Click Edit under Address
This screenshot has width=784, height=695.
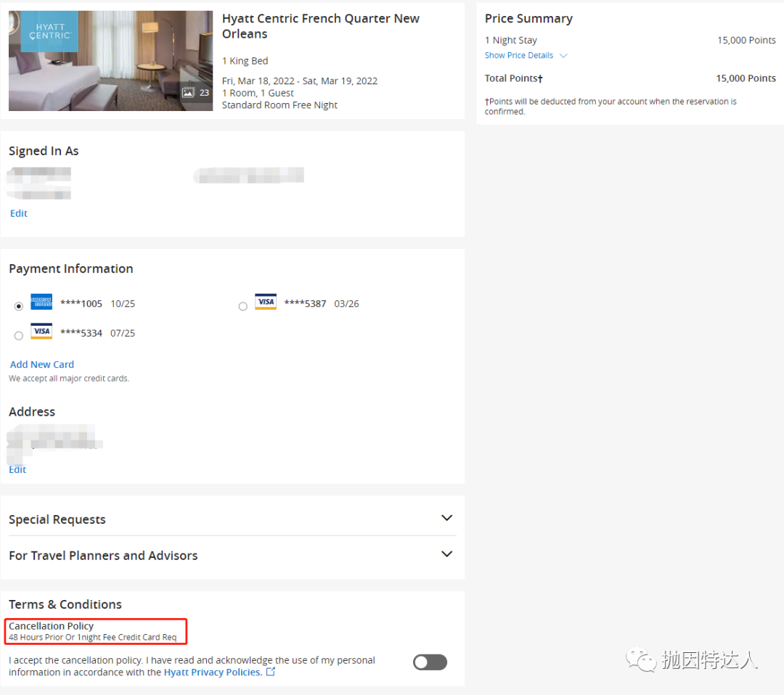[17, 469]
